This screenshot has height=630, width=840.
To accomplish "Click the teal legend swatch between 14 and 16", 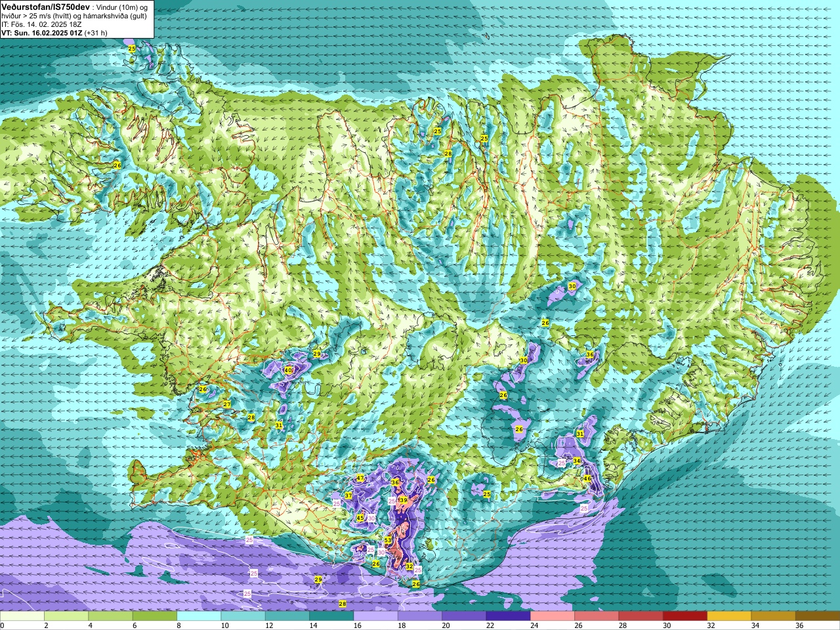I will pos(331,616).
